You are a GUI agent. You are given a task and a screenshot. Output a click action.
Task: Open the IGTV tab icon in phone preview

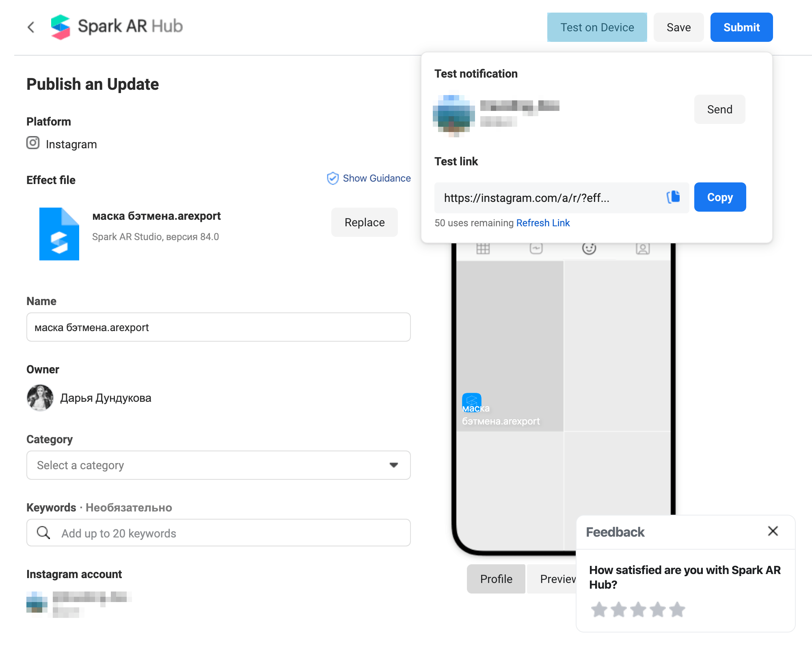point(536,248)
